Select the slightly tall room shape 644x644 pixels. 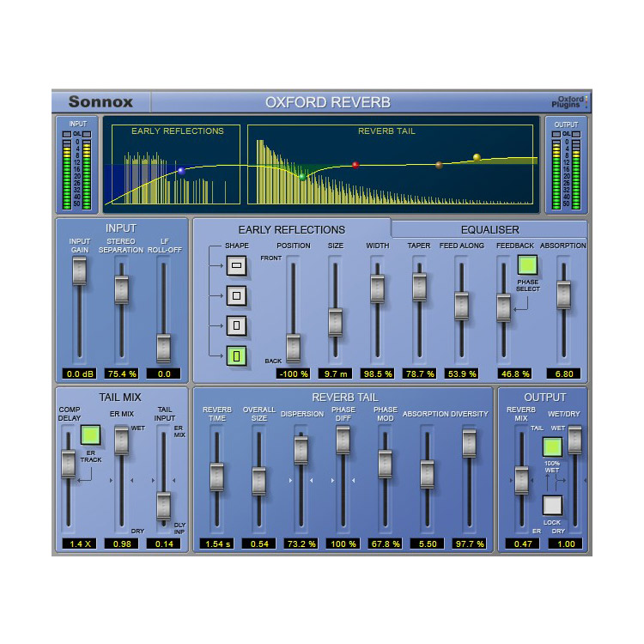point(237,325)
